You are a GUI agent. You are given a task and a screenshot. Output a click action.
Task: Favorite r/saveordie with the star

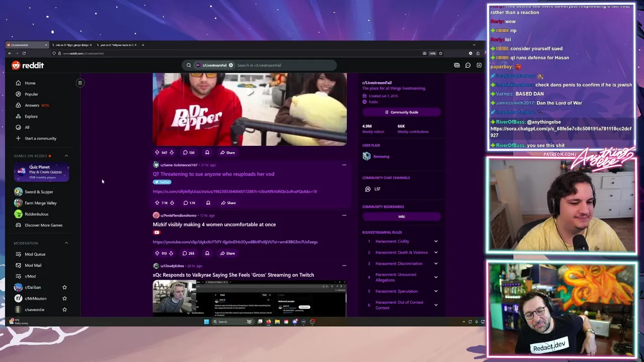pyautogui.click(x=64, y=310)
